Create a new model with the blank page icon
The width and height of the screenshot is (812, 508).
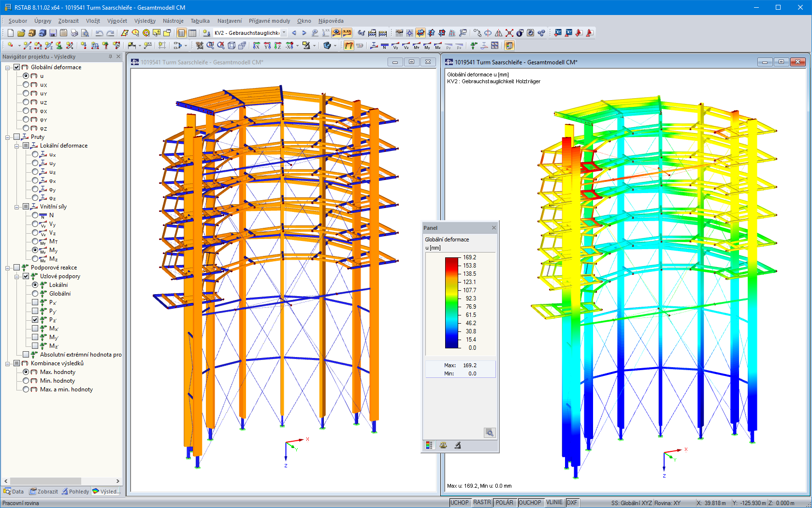[x=11, y=33]
